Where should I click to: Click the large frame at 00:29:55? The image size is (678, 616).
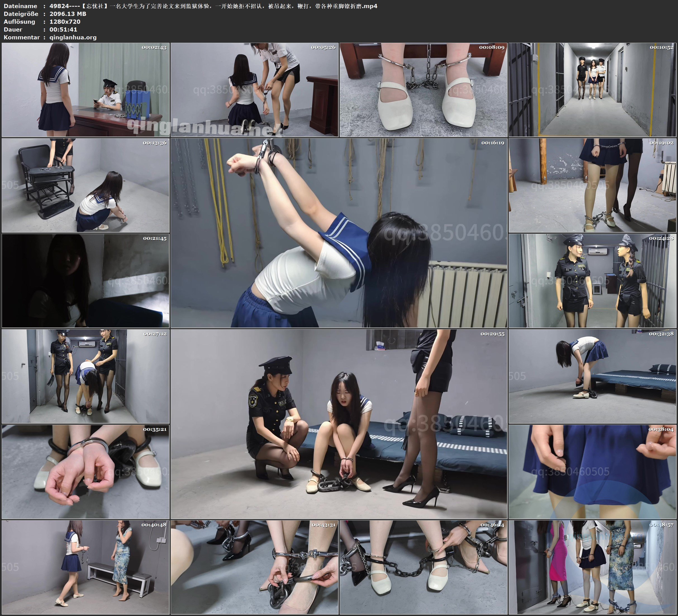click(x=339, y=424)
